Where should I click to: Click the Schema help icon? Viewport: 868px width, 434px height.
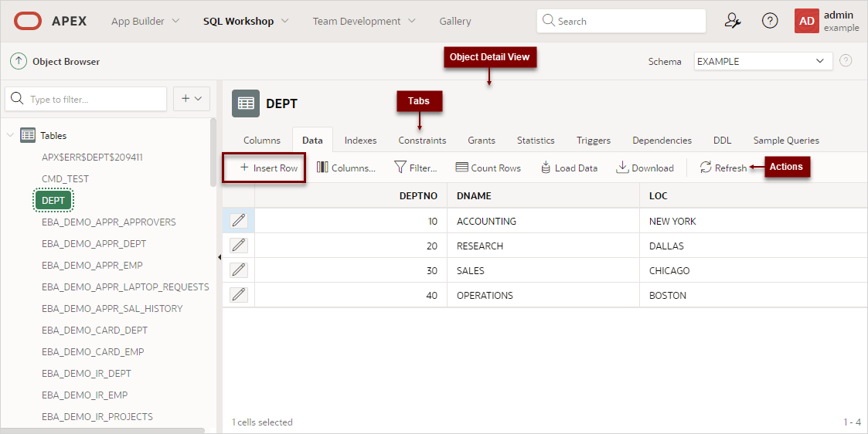(846, 61)
